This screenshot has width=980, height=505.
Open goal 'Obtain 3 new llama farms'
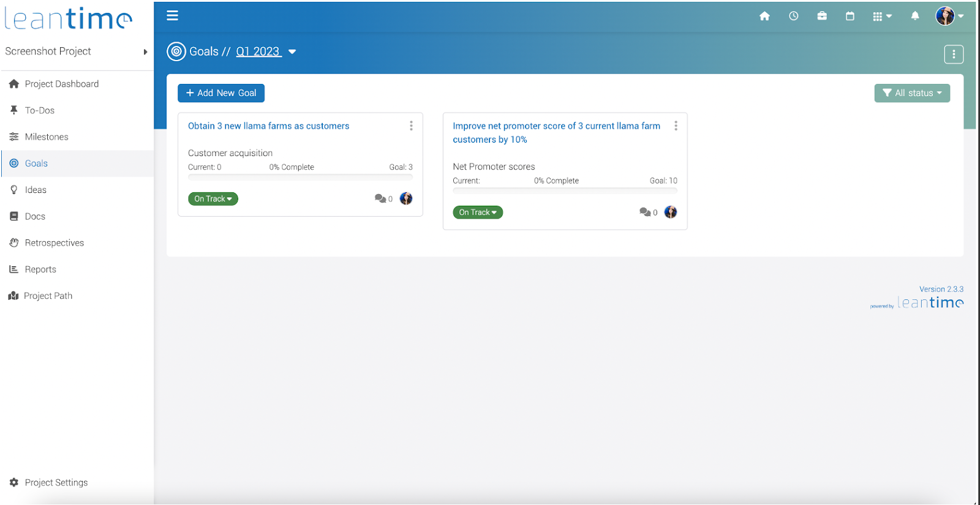click(268, 126)
